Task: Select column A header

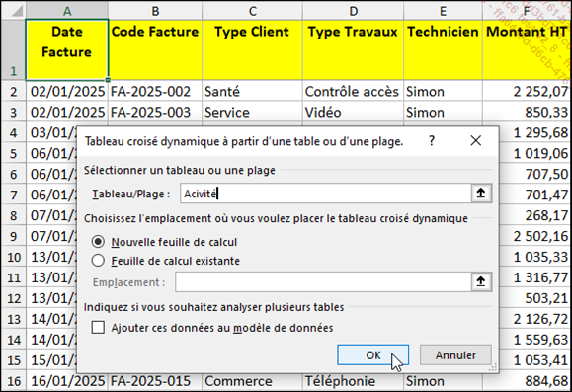Action: pos(67,10)
